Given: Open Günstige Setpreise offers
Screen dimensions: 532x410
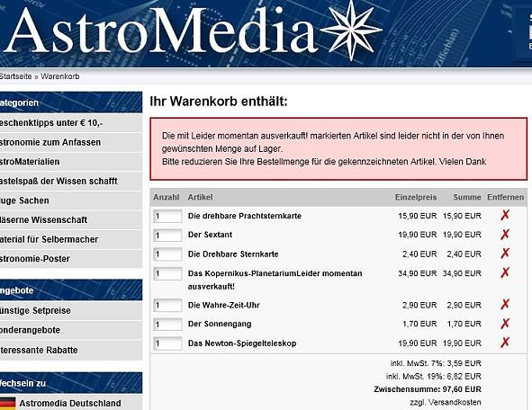Looking at the screenshot, I should click(x=71, y=310).
